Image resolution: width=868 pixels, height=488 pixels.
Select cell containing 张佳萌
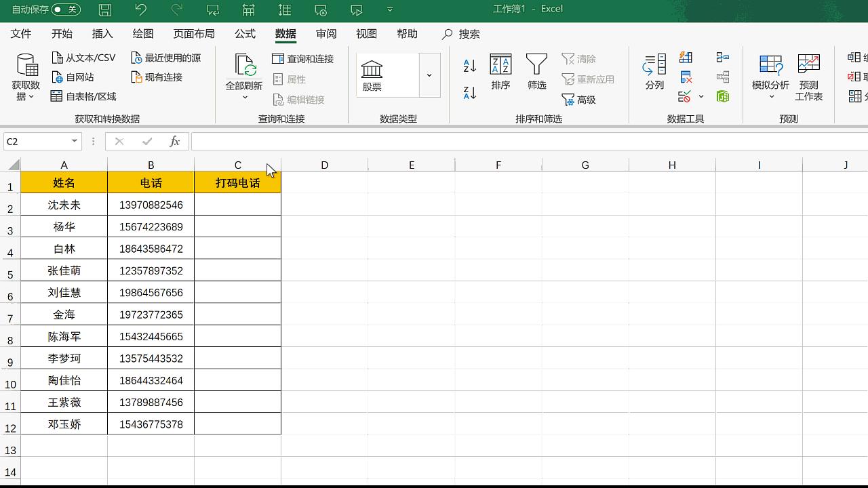[64, 270]
